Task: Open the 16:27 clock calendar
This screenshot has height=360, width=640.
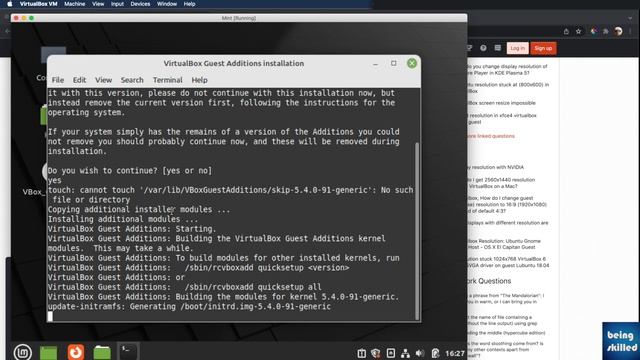Action: (455, 353)
